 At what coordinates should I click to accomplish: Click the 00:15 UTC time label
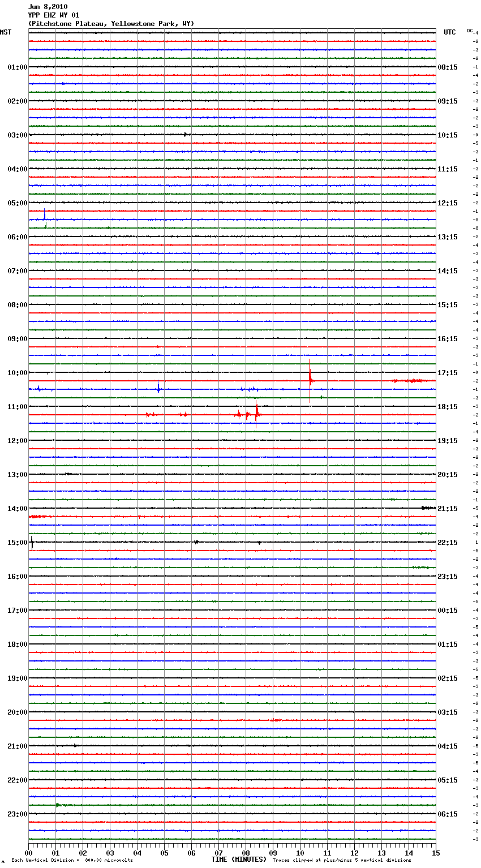click(448, 611)
